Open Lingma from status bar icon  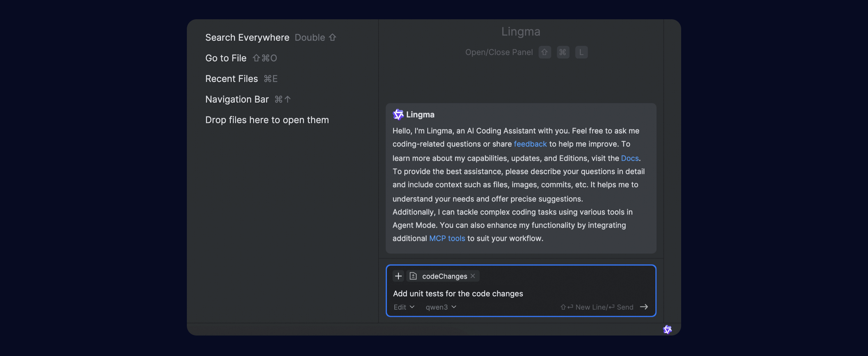coord(667,329)
